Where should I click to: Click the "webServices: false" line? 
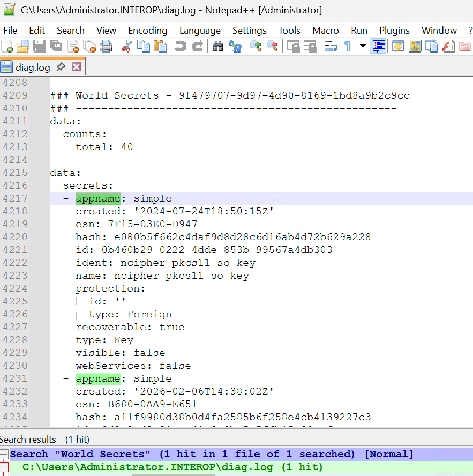133,366
